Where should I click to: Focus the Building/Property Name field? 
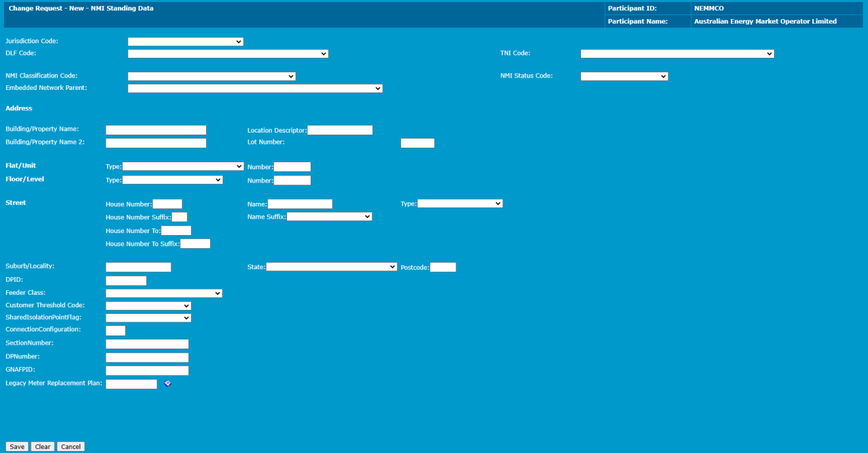click(156, 130)
